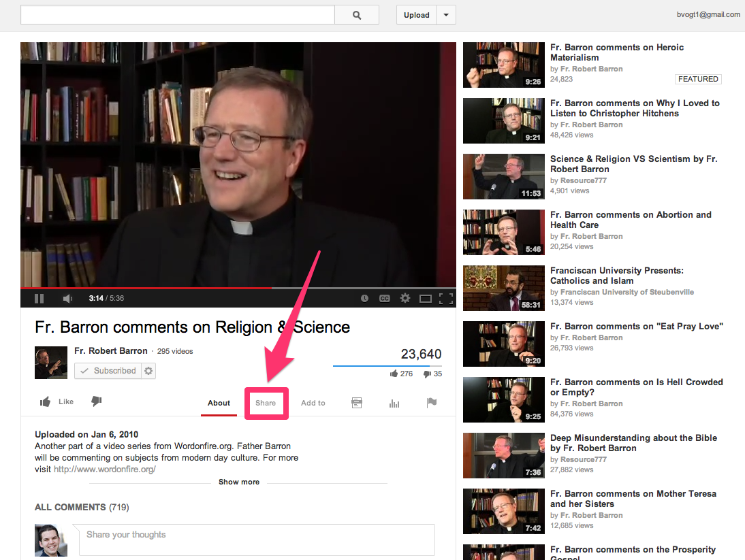Open 'Mother Teresa and her Sisters' thumbnail

(x=504, y=511)
